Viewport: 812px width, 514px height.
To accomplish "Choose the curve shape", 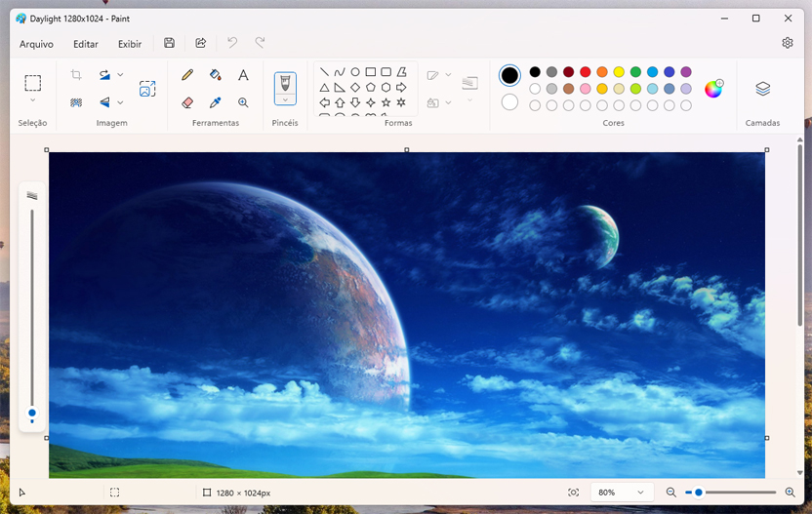I will coord(340,72).
